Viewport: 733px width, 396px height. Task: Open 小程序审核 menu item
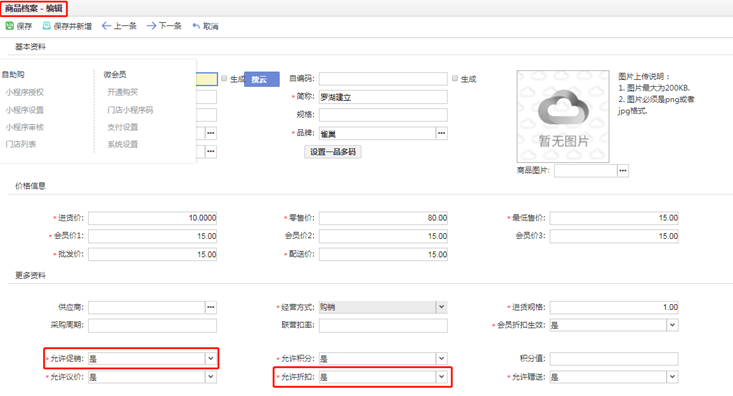24,127
